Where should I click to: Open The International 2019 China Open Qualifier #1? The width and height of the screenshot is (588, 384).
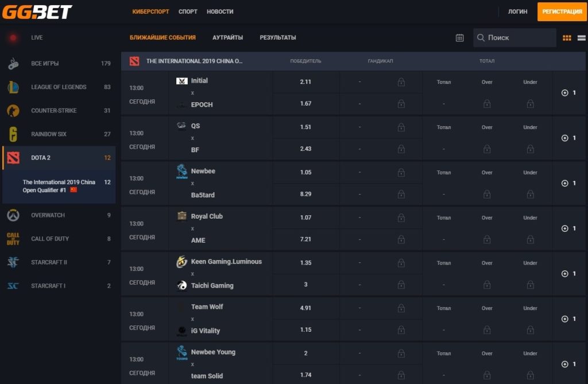(x=59, y=187)
